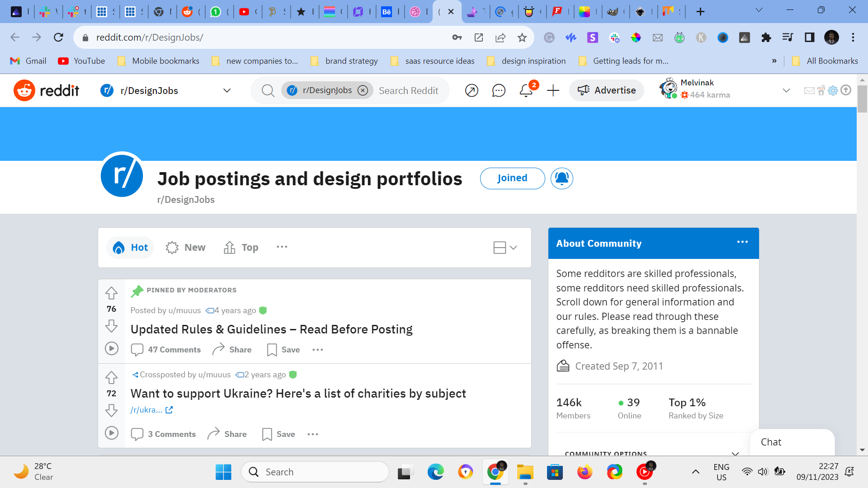Screen dimensions: 868x488
Task: Toggle the Joined membership button
Action: point(512,178)
